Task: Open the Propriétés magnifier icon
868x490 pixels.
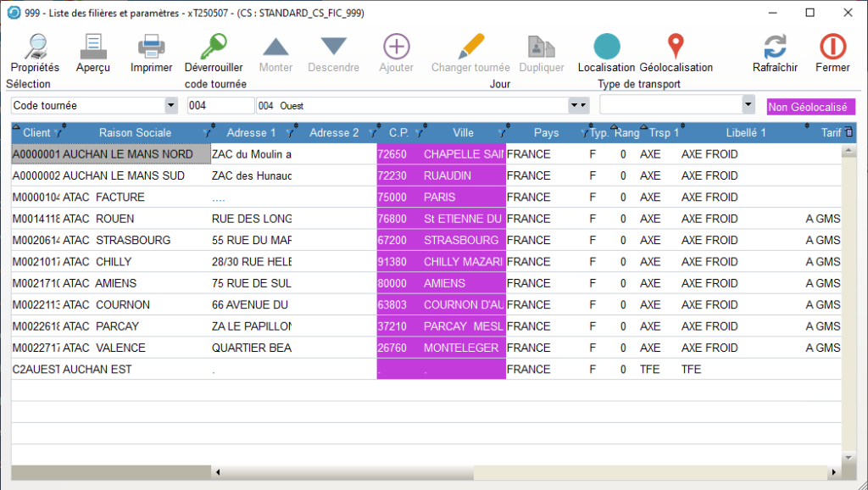Action: tap(35, 47)
